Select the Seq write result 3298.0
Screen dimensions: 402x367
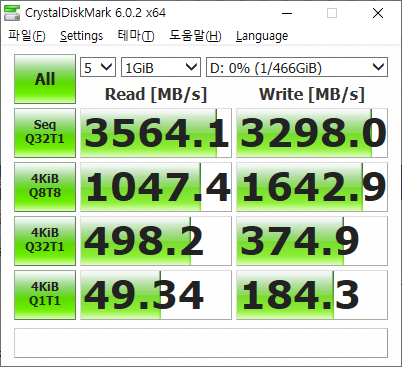pos(312,133)
